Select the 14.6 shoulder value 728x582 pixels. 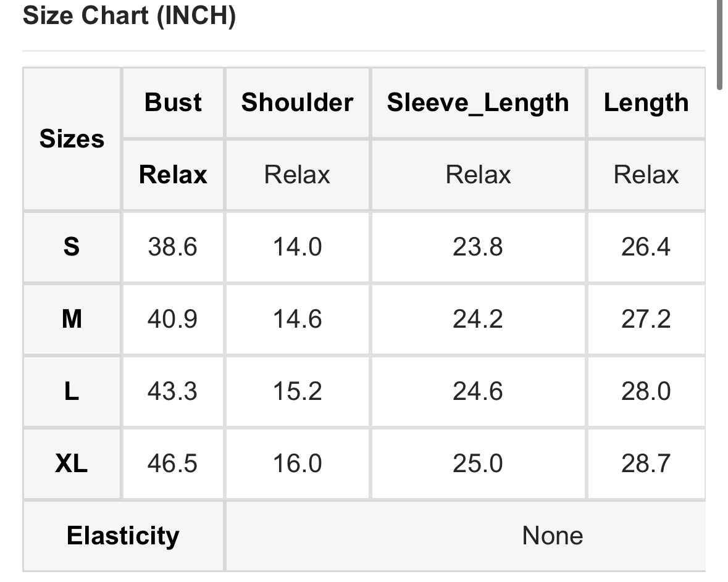(x=297, y=319)
